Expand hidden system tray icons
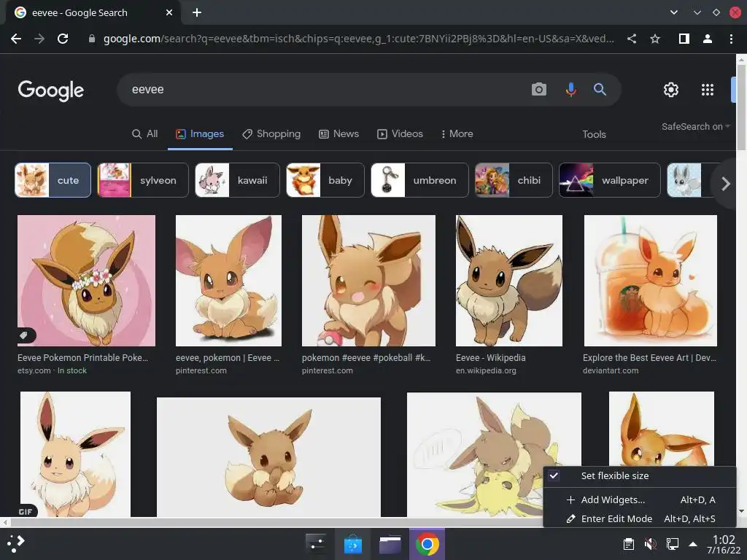The height and width of the screenshot is (560, 747). pyautogui.click(x=693, y=544)
